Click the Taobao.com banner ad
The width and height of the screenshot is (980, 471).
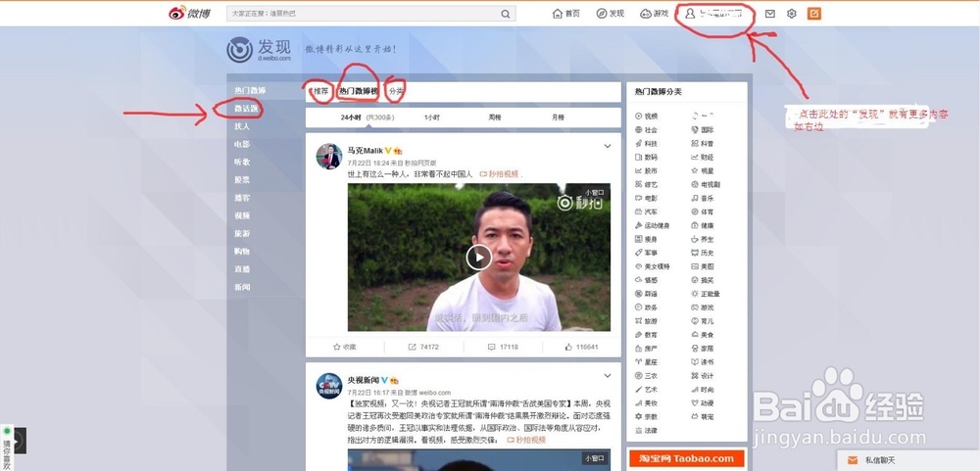point(687,458)
